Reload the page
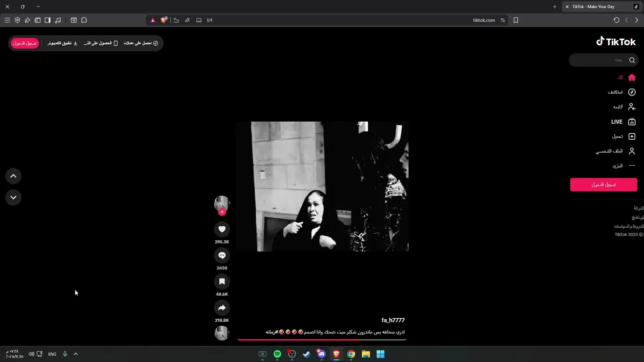This screenshot has width=644, height=362. click(616, 20)
